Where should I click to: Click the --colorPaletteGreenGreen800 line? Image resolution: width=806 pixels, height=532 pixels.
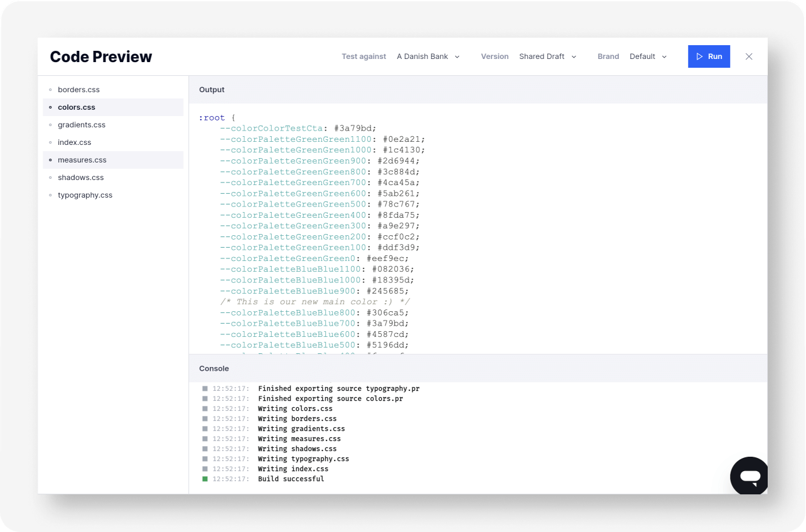[x=320, y=171]
